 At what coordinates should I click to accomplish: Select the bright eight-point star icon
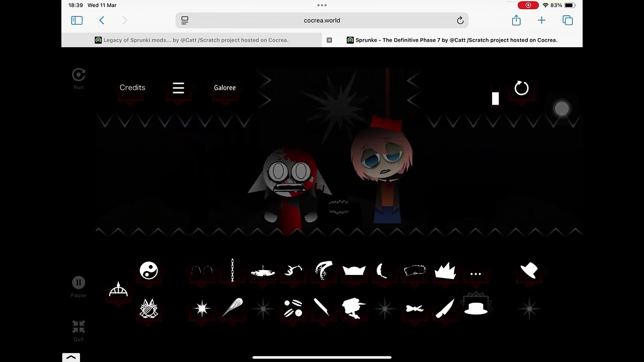click(202, 308)
